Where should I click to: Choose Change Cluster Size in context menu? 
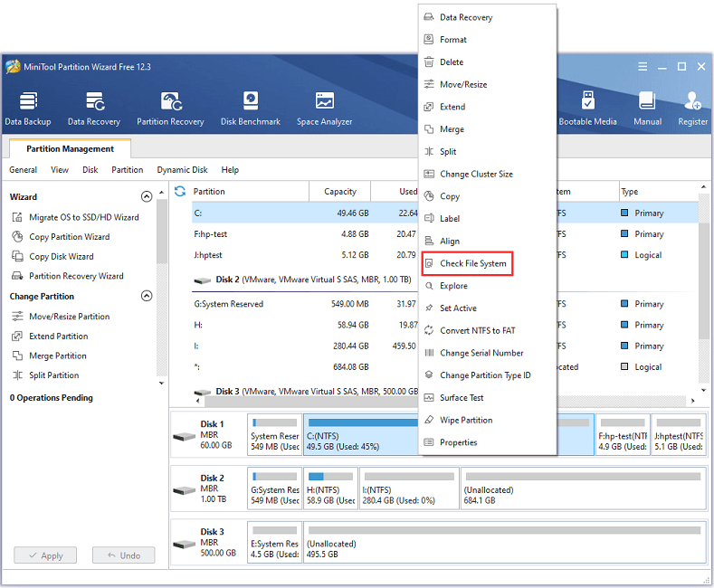click(x=487, y=174)
